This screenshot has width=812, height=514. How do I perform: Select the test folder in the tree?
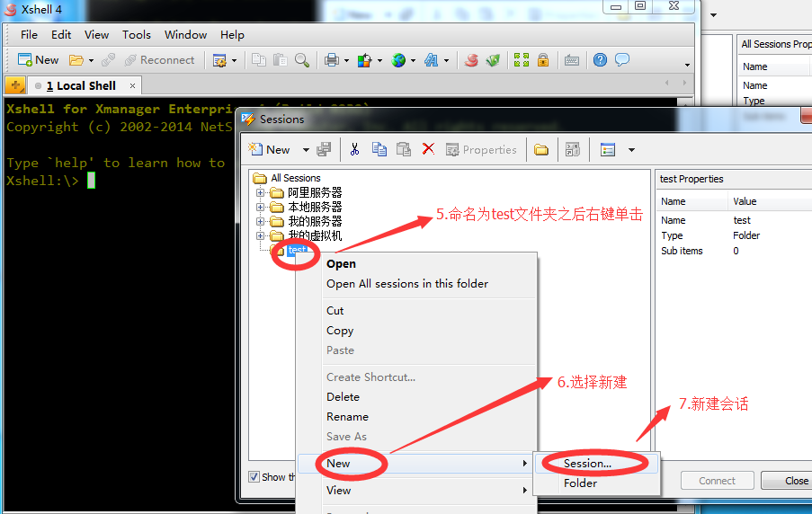click(x=298, y=250)
